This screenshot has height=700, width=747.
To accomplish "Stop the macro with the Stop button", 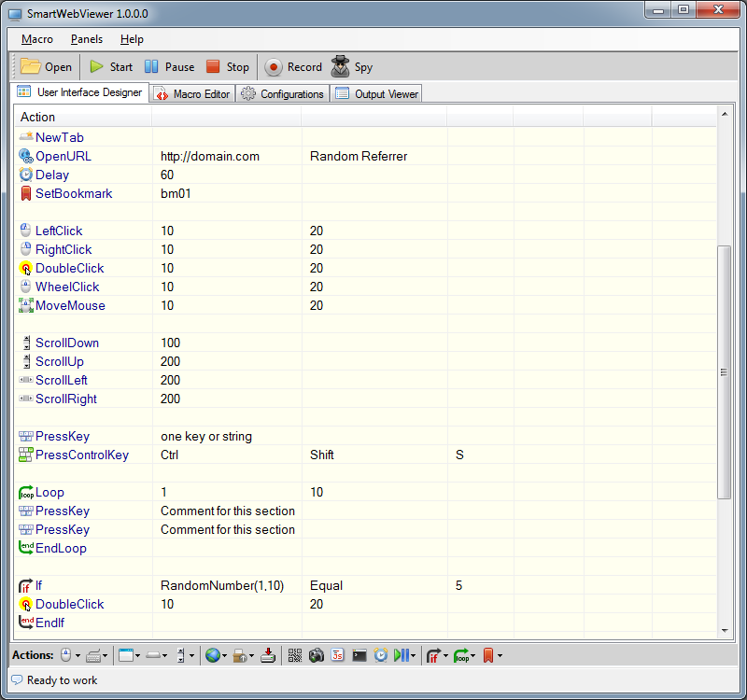I will coord(214,66).
